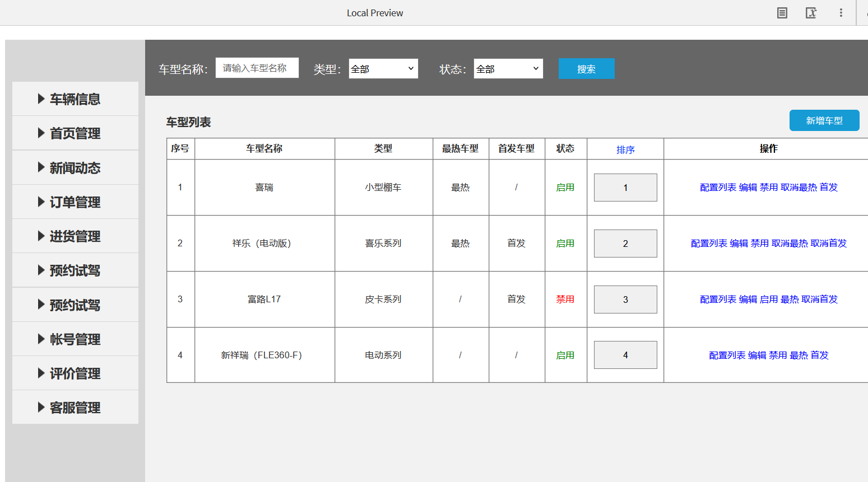Image resolution: width=868 pixels, height=482 pixels.
Task: Click the Local Preview title
Action: pos(375,13)
